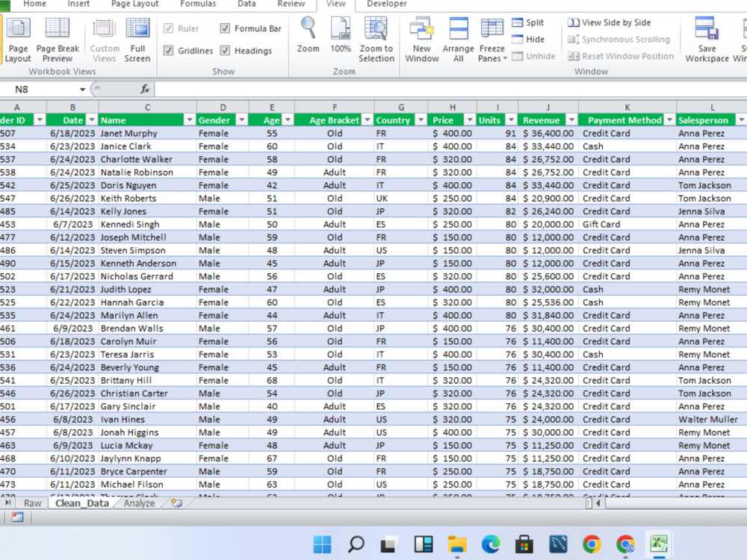Open the Age Bracket filter dropdown

point(368,120)
